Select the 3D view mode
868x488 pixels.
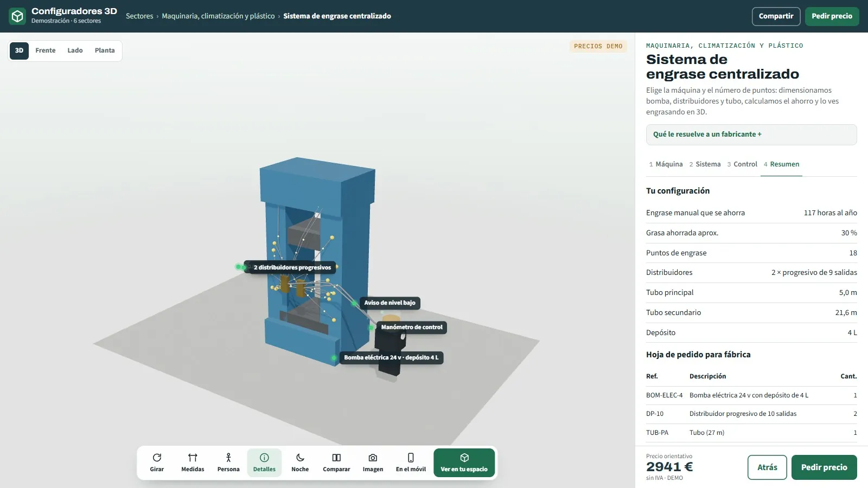tap(19, 50)
